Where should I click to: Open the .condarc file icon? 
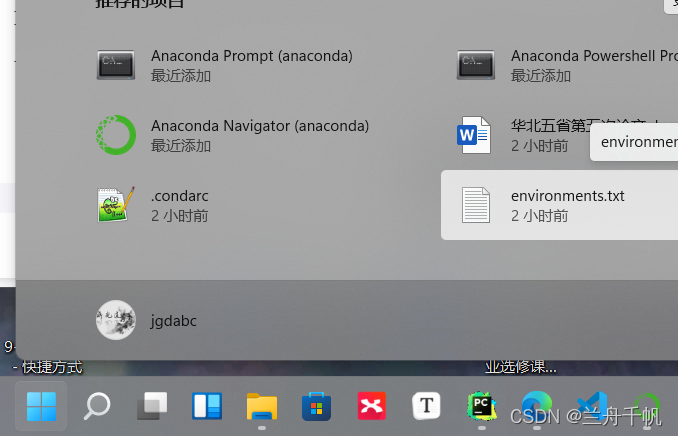tap(116, 205)
